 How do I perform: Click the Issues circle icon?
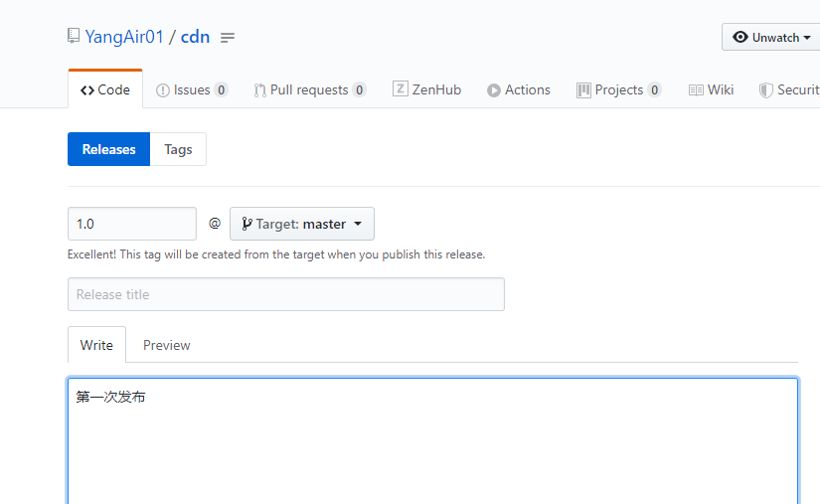tap(163, 90)
